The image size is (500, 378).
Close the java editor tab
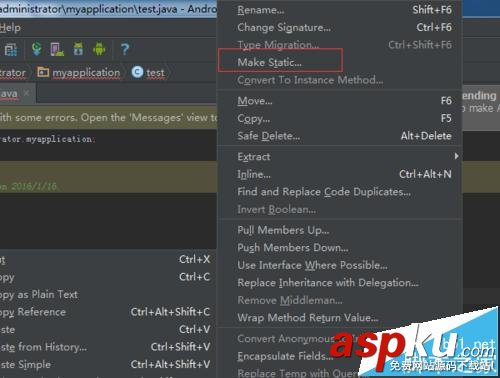27,93
